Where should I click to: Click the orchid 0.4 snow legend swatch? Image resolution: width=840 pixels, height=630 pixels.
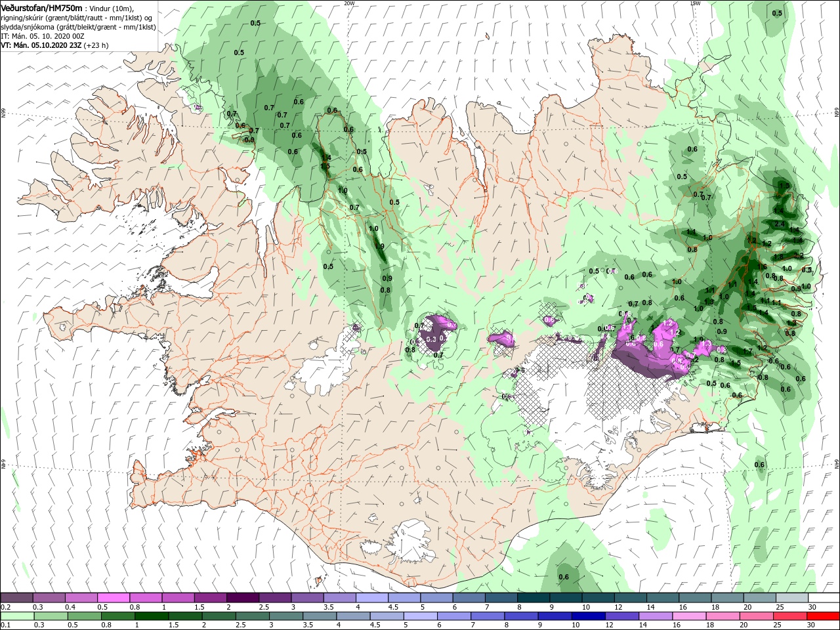pyautogui.click(x=81, y=598)
